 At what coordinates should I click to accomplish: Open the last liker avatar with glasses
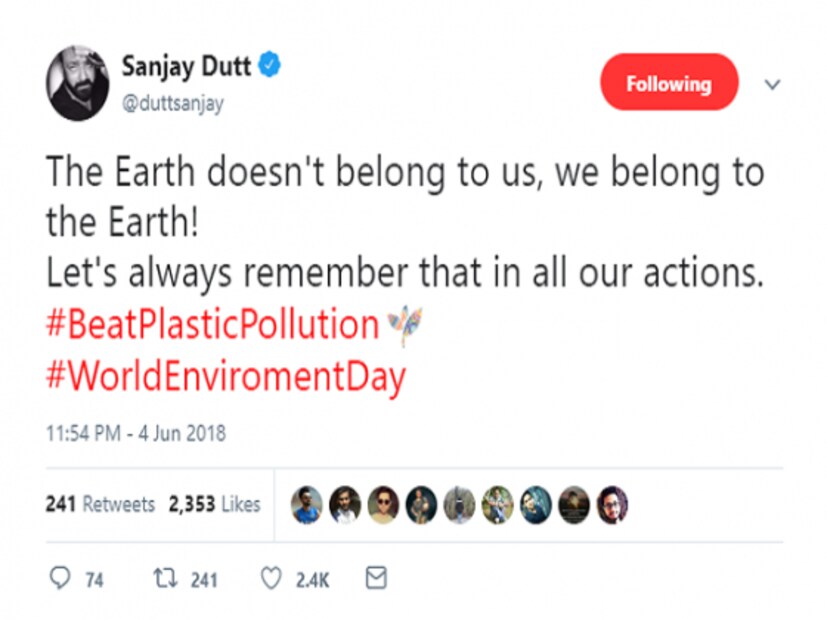[x=611, y=505]
